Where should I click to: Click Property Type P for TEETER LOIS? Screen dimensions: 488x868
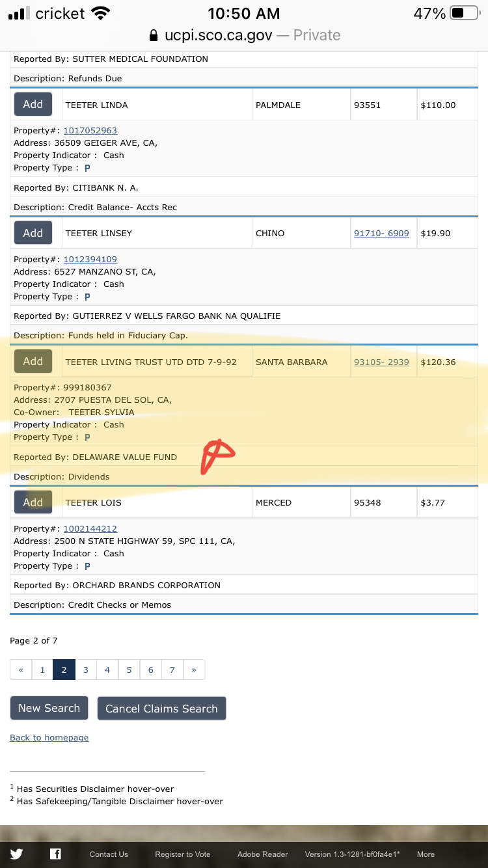pos(87,566)
